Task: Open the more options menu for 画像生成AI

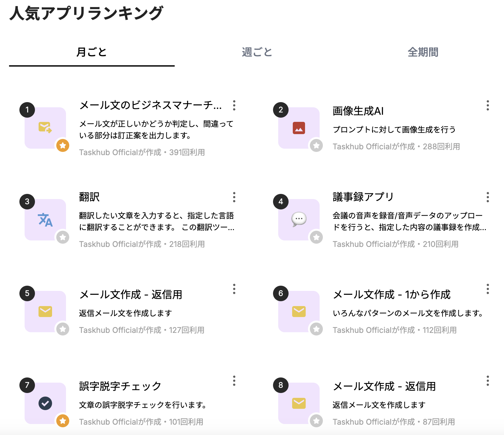Action: pyautogui.click(x=488, y=105)
